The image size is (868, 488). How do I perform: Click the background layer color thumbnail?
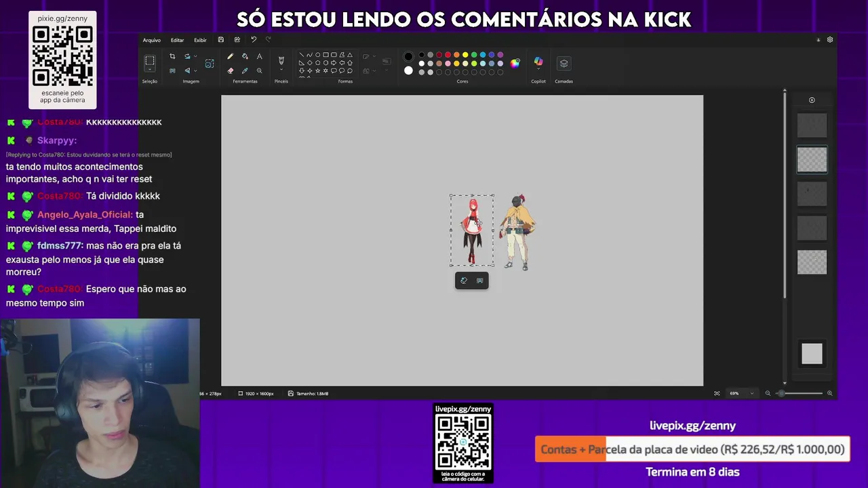click(812, 354)
